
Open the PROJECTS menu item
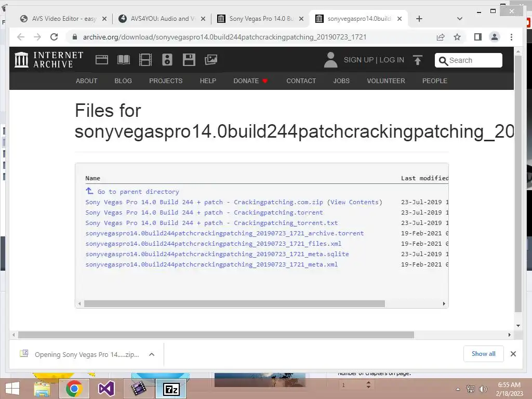[x=166, y=81]
